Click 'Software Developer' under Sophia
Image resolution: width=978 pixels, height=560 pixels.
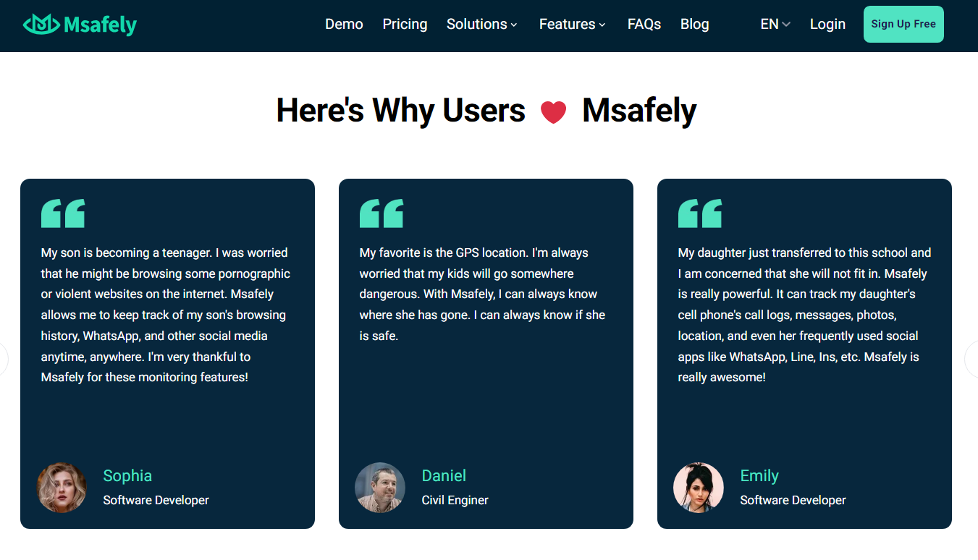pos(156,500)
